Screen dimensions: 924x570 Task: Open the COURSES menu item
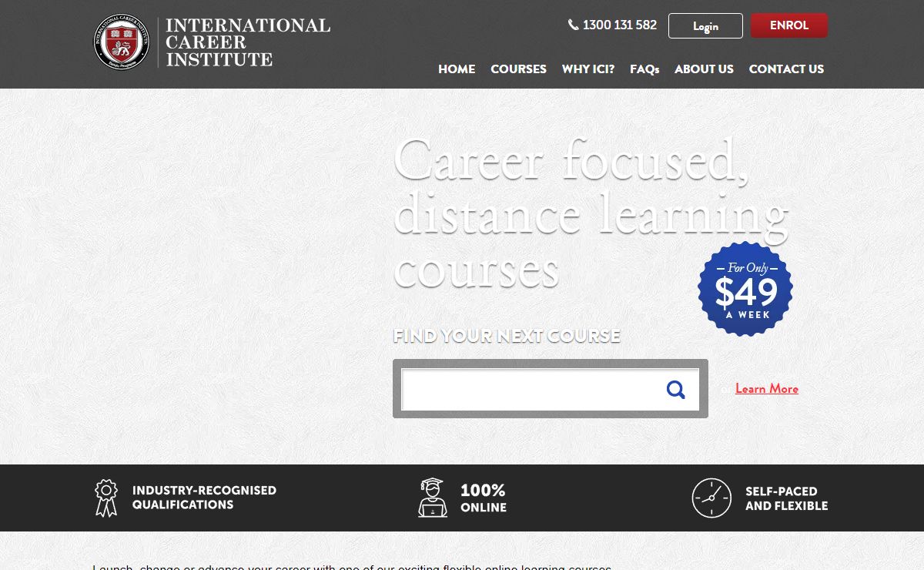[518, 69]
